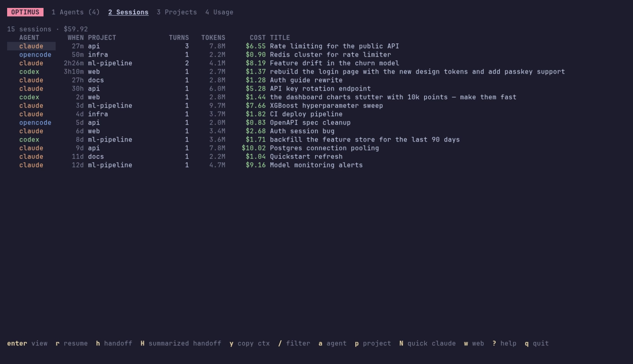This screenshot has width=633, height=364.
Task: Click the OPTIMUS logo badge
Action: tap(25, 12)
